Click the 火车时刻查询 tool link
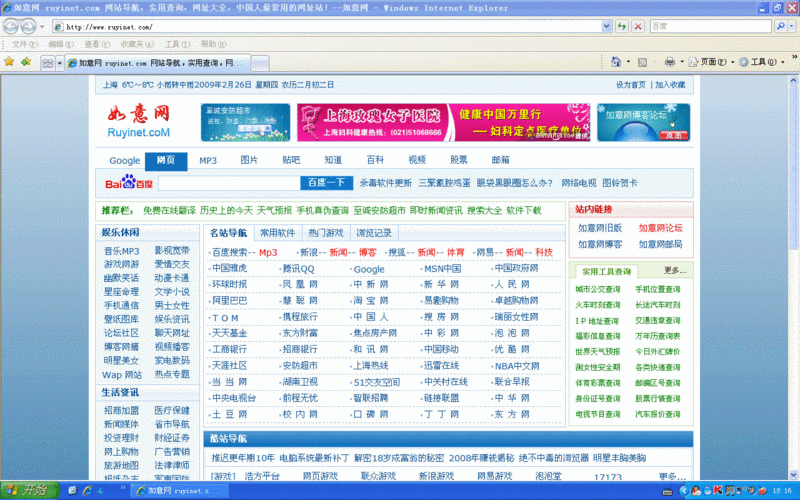The width and height of the screenshot is (800, 500). [597, 305]
